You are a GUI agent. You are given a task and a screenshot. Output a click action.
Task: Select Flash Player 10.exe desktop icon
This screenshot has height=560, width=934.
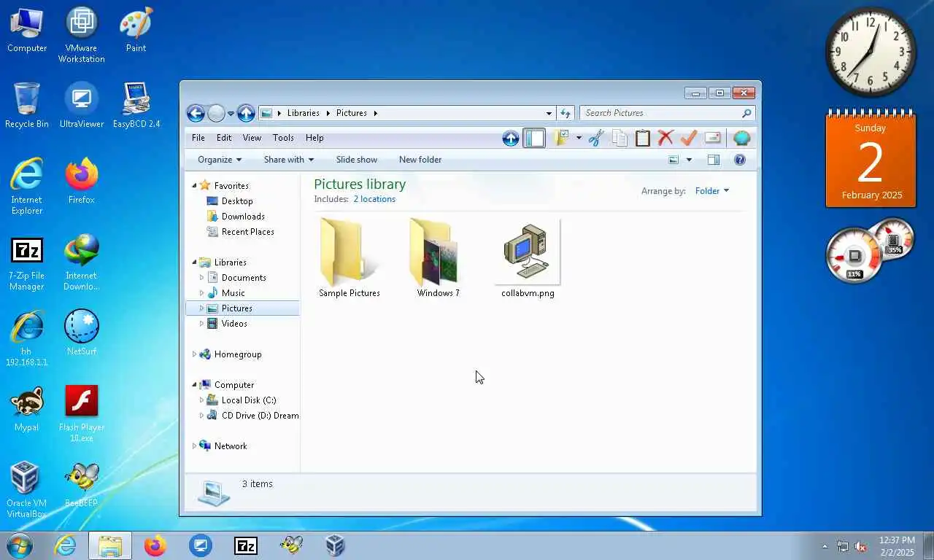point(82,413)
